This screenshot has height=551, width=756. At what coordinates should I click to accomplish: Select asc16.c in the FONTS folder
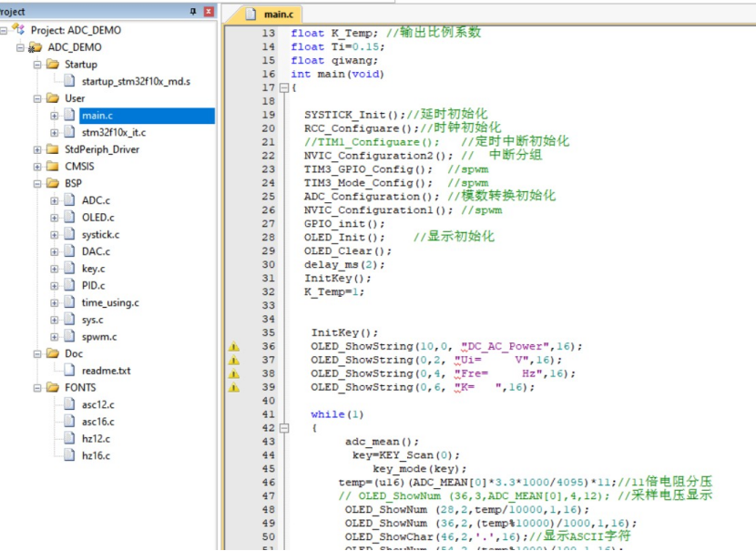click(x=97, y=422)
